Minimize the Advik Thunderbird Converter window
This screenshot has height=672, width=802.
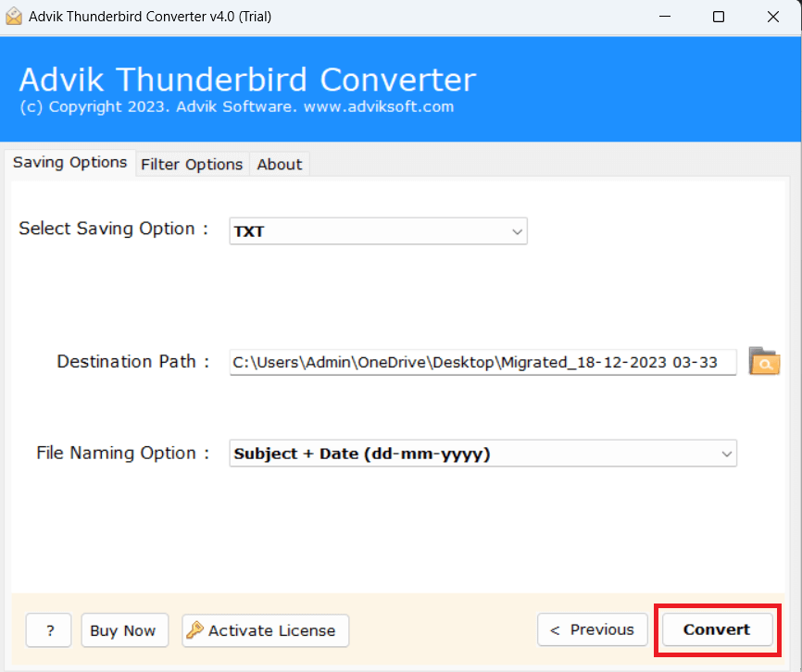coord(665,17)
